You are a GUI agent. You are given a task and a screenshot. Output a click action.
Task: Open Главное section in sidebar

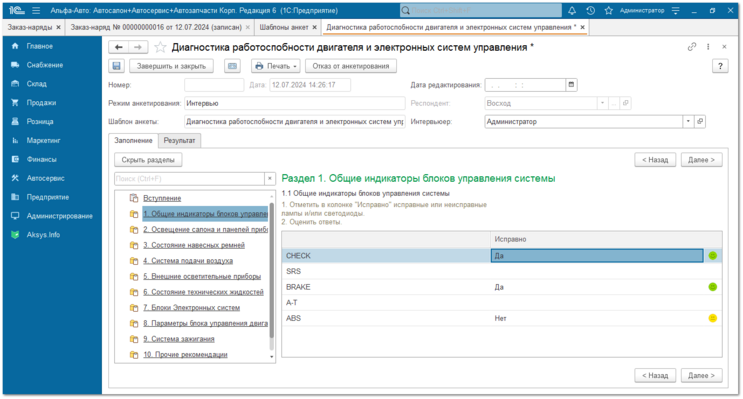(x=52, y=46)
